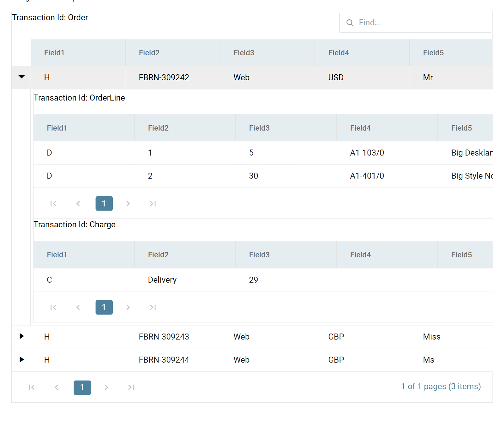Expand the FBRN-309243 order row
This screenshot has height=423, width=504.
(21, 336)
